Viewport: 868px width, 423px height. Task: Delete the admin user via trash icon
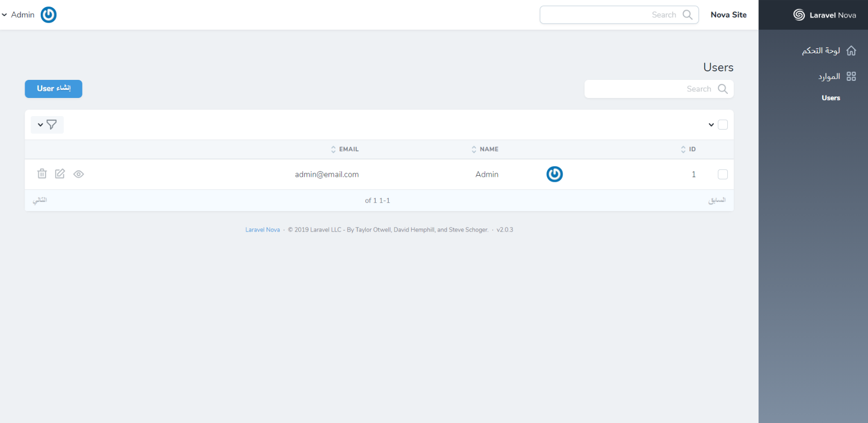pyautogui.click(x=42, y=174)
